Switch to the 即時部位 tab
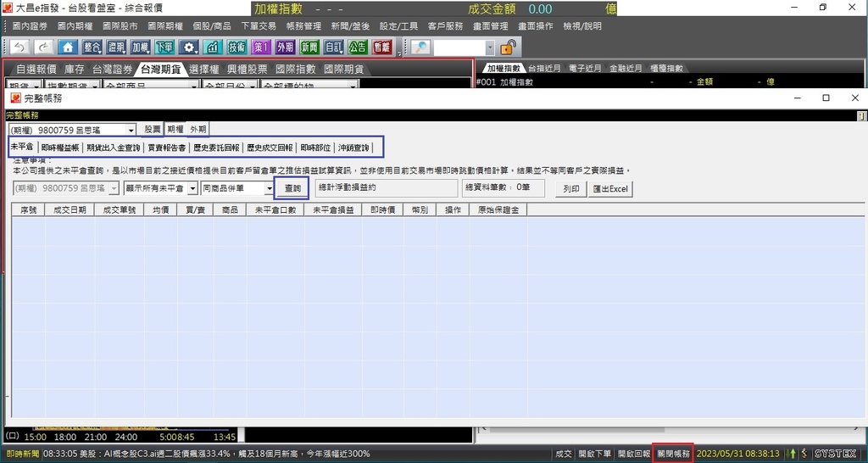 315,148
